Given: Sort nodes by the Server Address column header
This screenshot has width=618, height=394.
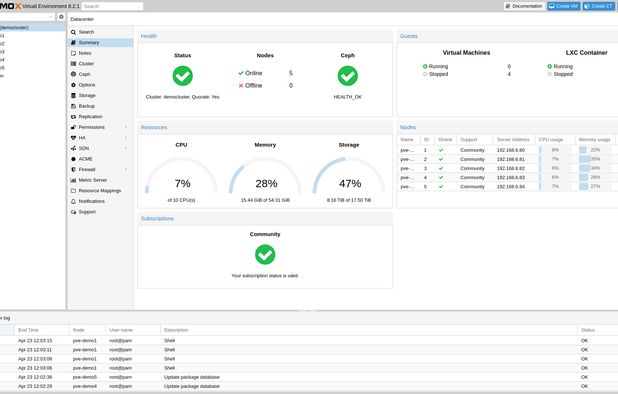Looking at the screenshot, I should click(x=513, y=140).
